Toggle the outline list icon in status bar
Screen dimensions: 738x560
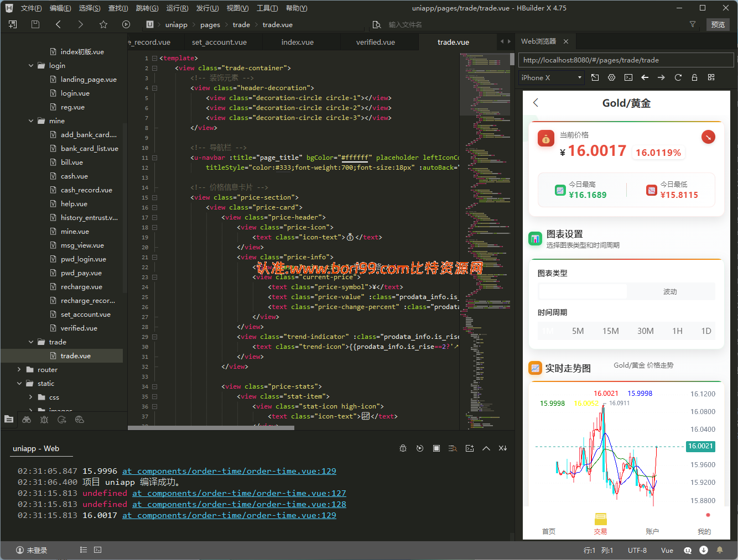(84, 550)
